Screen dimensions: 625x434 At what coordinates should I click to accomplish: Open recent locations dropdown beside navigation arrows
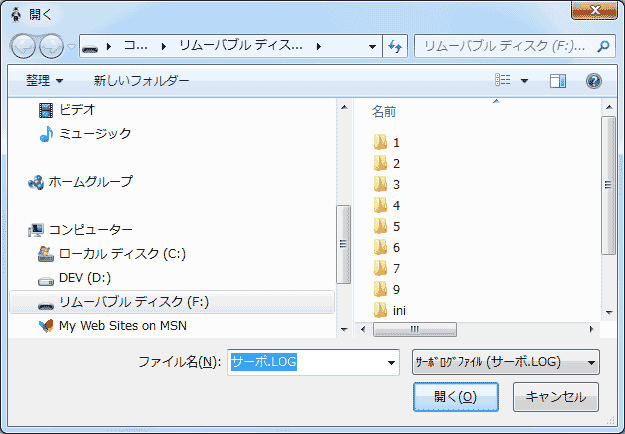[x=71, y=47]
